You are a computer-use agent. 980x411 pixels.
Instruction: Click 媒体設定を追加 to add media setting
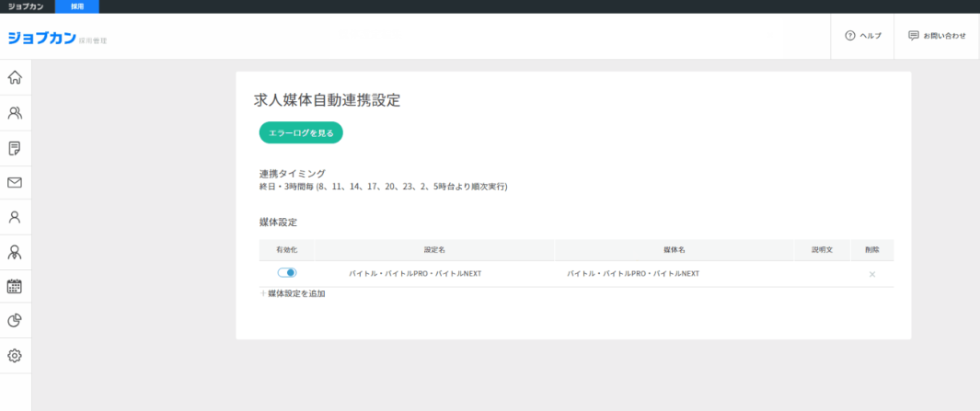pos(293,294)
